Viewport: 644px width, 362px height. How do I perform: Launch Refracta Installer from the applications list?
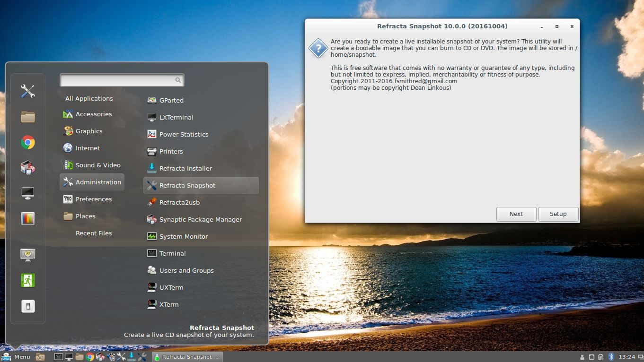(201, 168)
